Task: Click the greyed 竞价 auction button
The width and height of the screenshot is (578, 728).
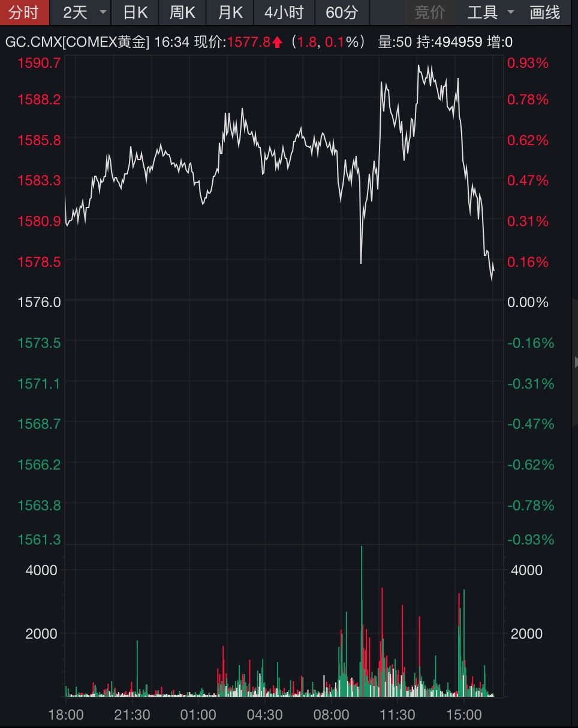Action: (429, 12)
